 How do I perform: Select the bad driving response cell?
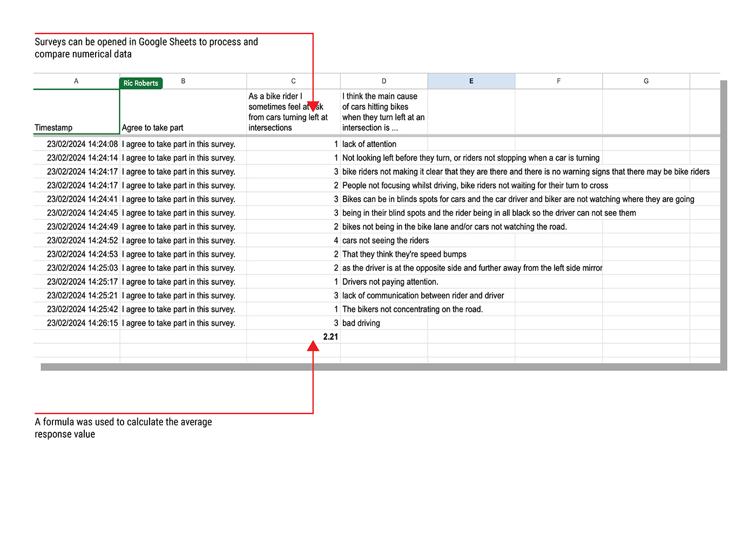coord(383,323)
